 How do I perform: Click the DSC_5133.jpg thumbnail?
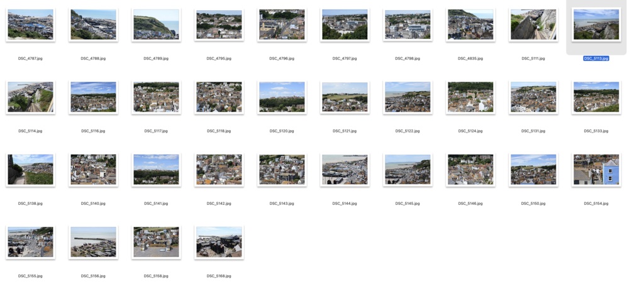point(596,97)
